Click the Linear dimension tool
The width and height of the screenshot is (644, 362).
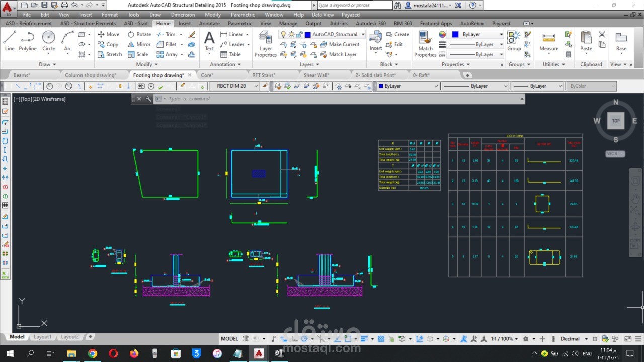(x=231, y=34)
